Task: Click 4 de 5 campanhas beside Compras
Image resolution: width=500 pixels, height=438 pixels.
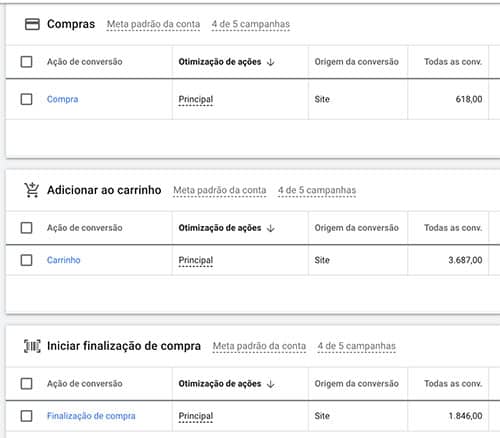Action: (251, 24)
